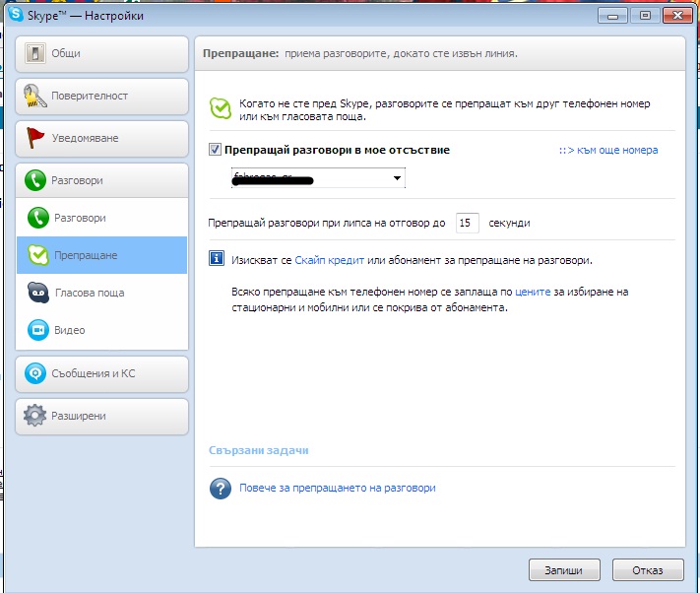Viewport: 700px width, 593px height.
Task: Select the Видео sub-item
Action: pos(101,330)
